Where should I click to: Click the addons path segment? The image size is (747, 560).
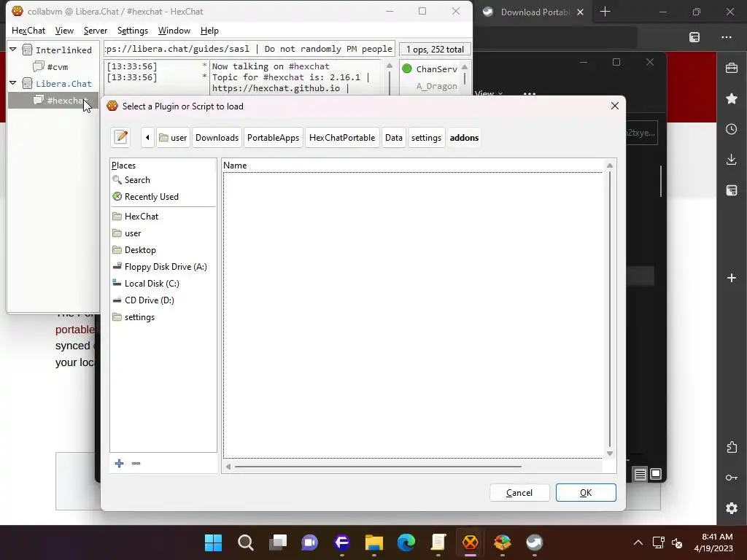pyautogui.click(x=464, y=138)
